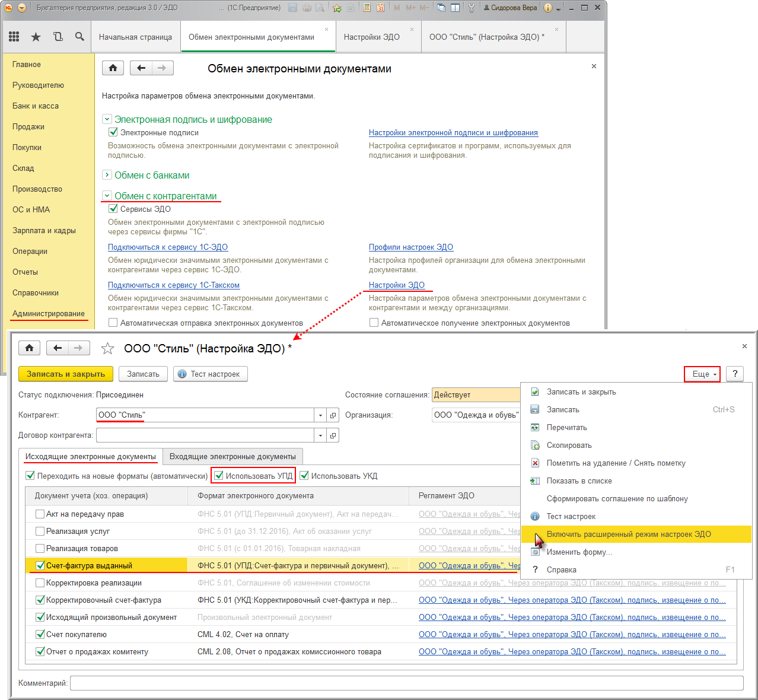
Task: Toggle Электронные подписи checkbox
Action: tap(113, 132)
